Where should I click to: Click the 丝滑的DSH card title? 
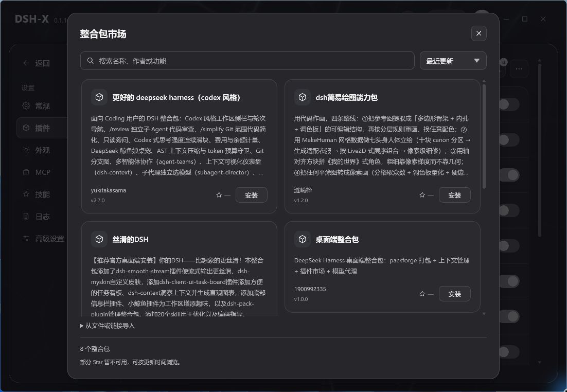point(130,239)
